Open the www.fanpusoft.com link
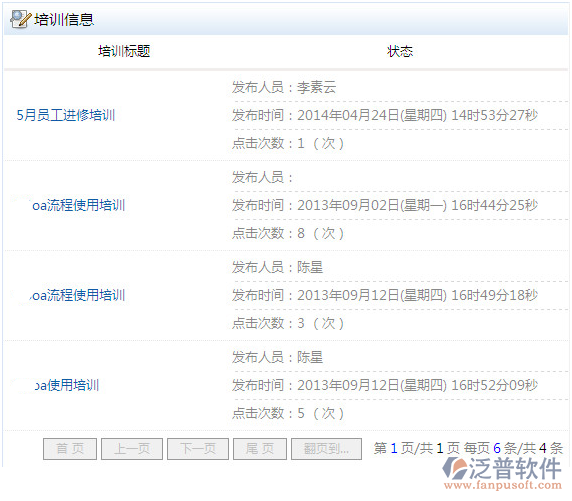572x501 pixels. [503, 485]
